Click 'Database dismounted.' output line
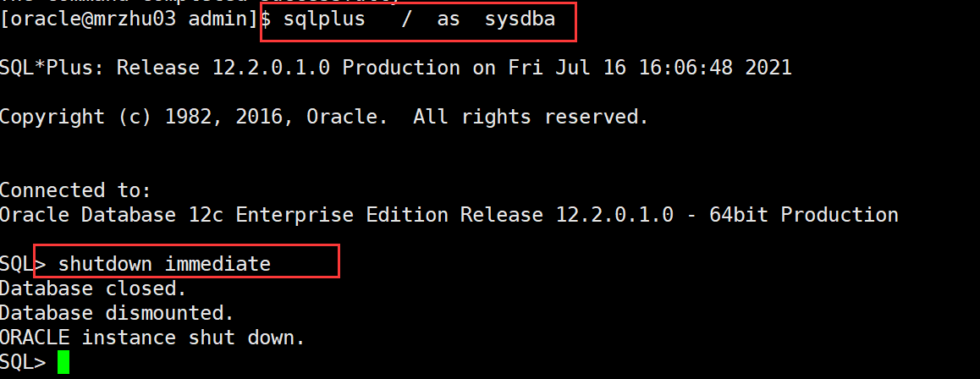980x379 pixels. tap(117, 313)
